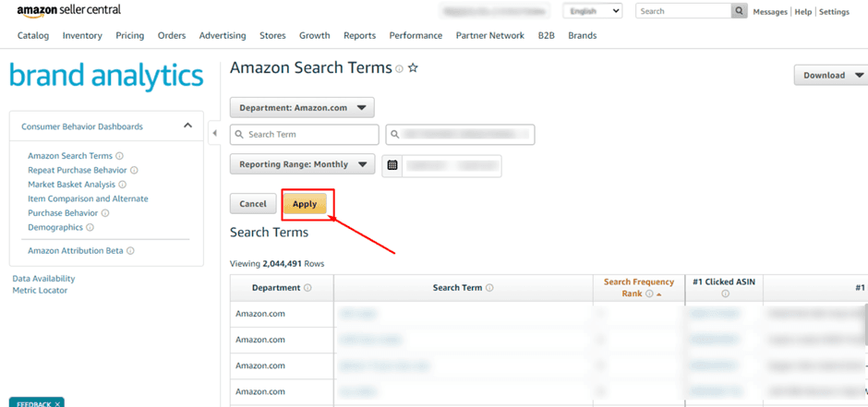Viewport: 868px width, 407px height.
Task: Open the Download dropdown button
Action: coord(830,75)
